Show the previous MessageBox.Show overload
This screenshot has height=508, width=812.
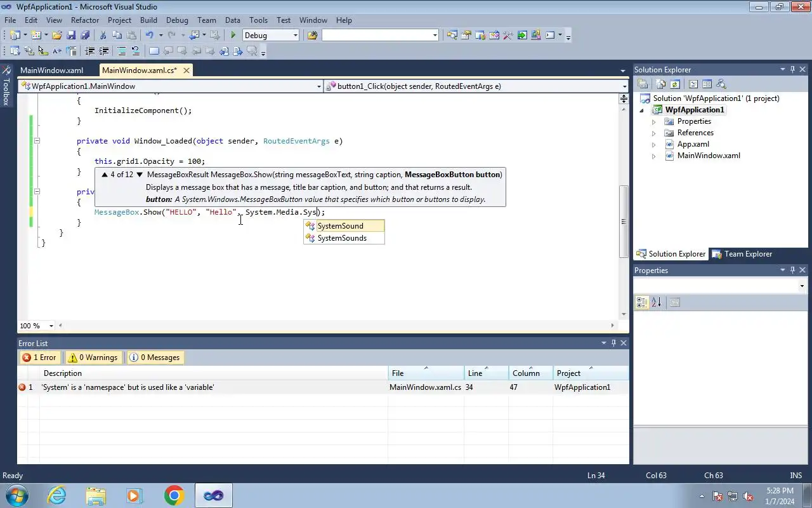pyautogui.click(x=105, y=175)
